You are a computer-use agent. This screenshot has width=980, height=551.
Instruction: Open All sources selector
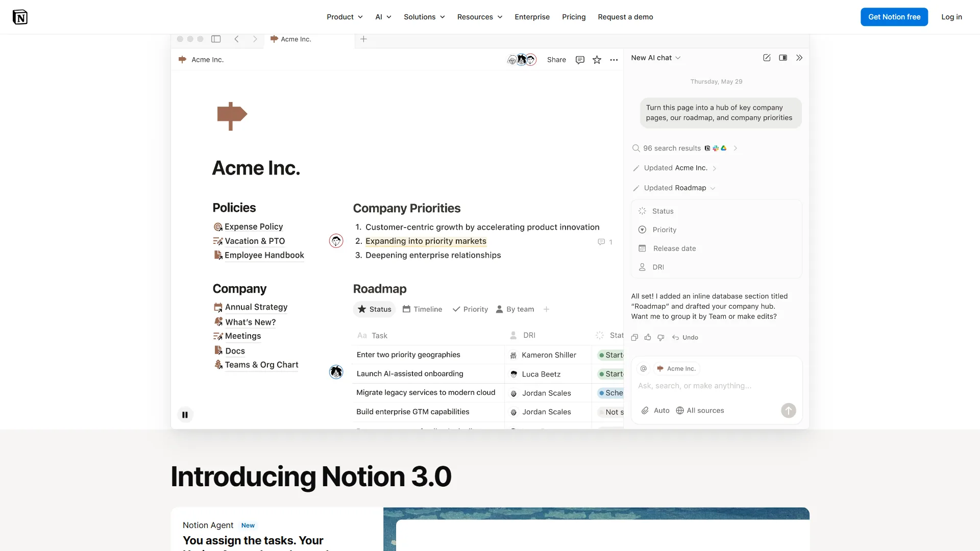tap(700, 410)
